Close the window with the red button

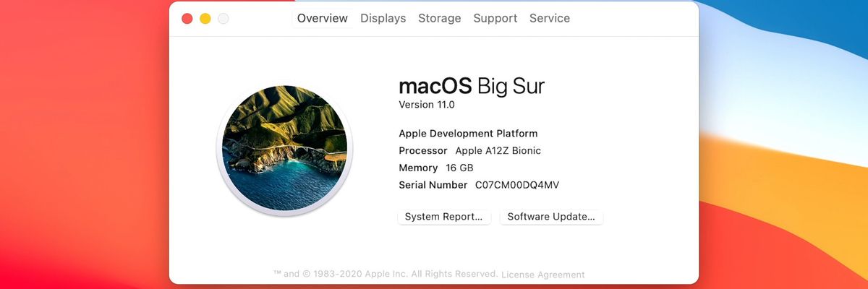click(x=187, y=19)
